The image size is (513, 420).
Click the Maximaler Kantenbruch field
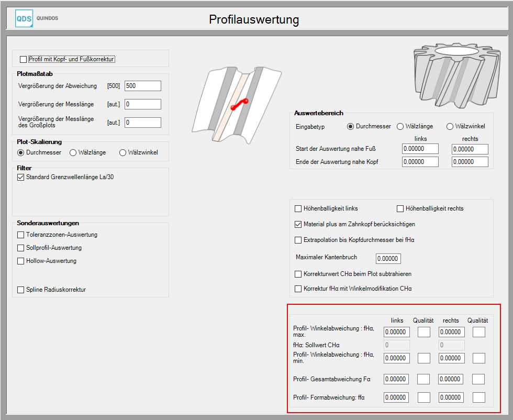coord(388,259)
